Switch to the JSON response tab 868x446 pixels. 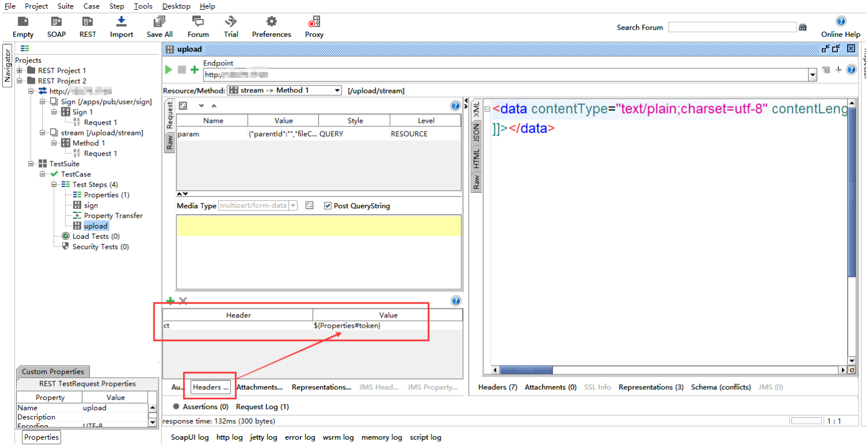coord(476,134)
